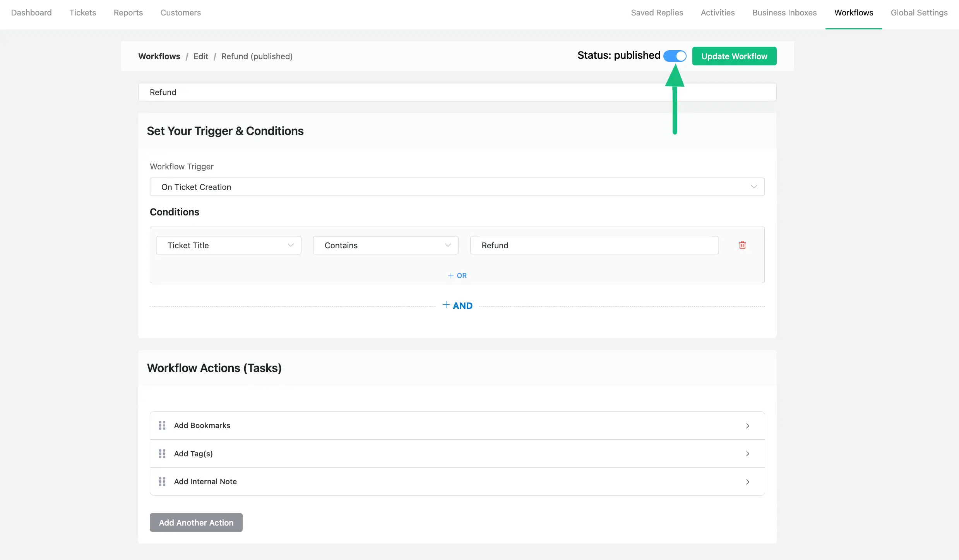Delete the Ticket Title condition with trash icon
This screenshot has width=959, height=560.
tap(742, 245)
